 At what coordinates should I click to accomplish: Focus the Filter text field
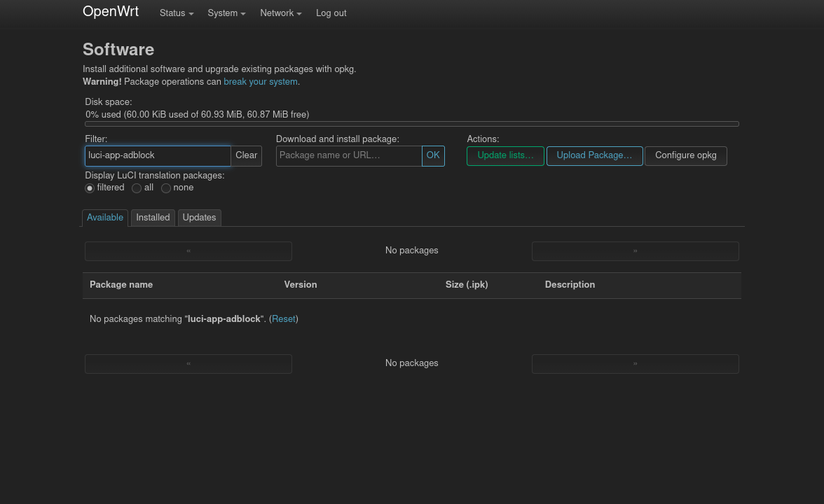[158, 156]
